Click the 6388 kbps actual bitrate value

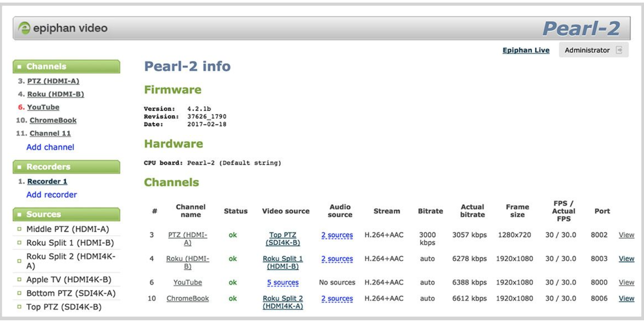pyautogui.click(x=469, y=282)
